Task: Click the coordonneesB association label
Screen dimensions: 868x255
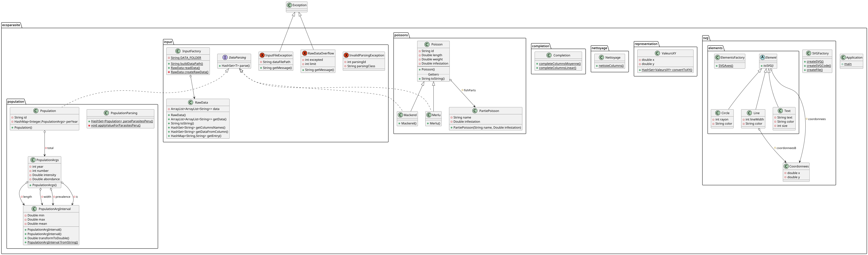Action: coord(786,148)
